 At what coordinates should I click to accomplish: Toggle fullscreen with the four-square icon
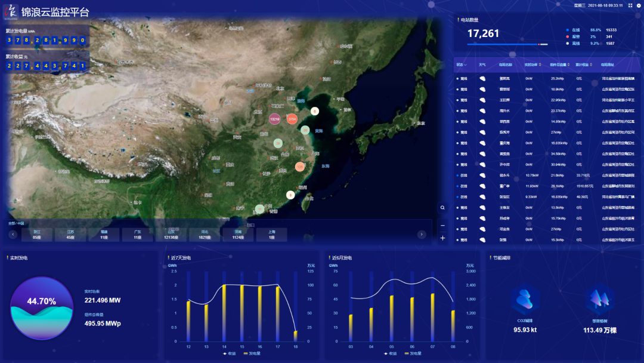point(630,5)
